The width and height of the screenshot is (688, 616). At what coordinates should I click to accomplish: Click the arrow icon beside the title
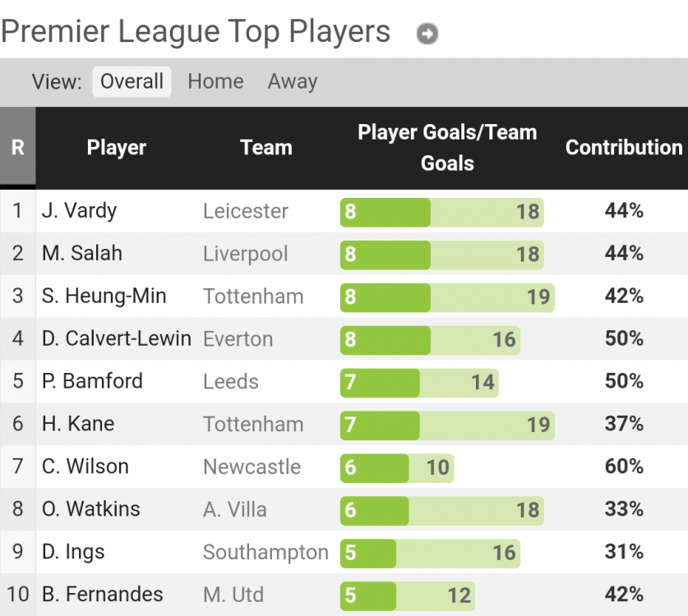point(427,34)
